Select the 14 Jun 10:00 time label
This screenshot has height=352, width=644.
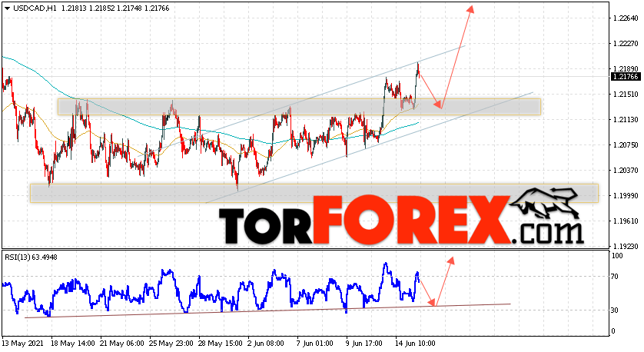point(415,344)
